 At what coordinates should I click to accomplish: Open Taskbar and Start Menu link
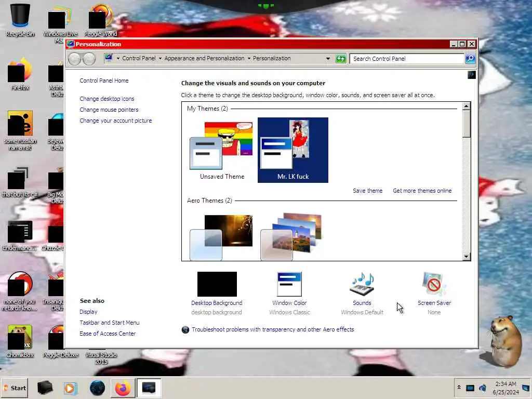coord(110,323)
